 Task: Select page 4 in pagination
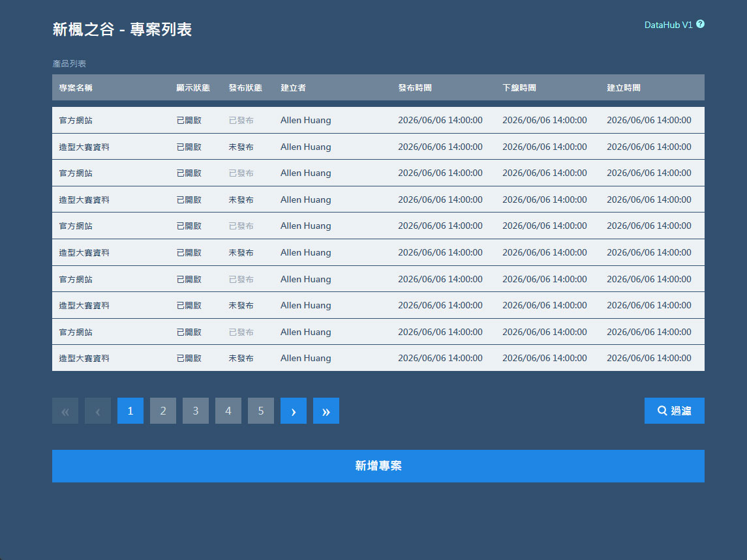228,411
